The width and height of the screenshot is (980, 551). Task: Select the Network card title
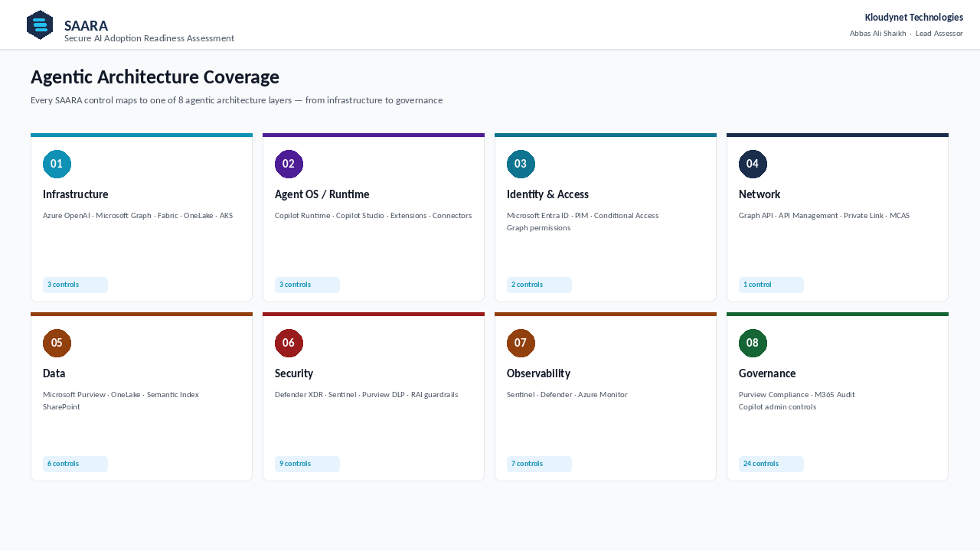point(759,194)
